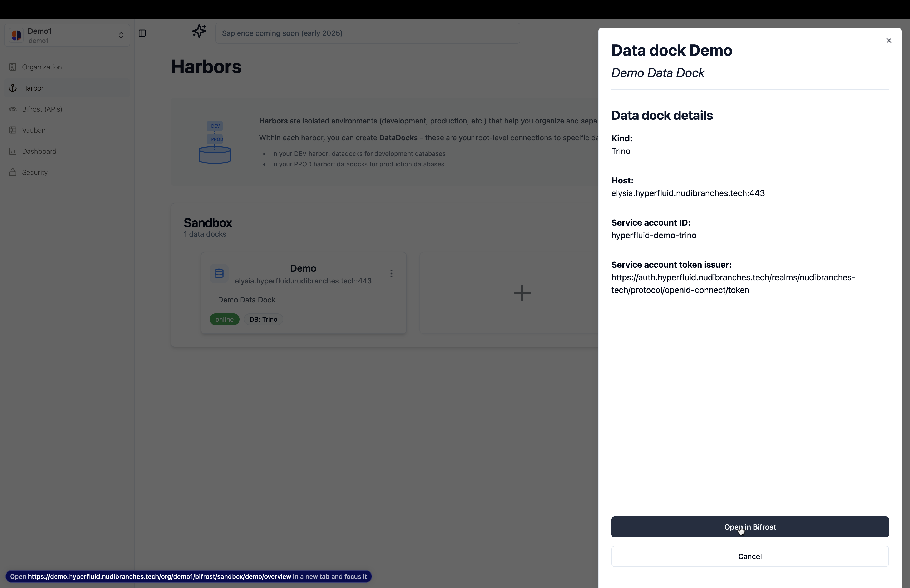Toggle the sidebar panel icon

pos(142,33)
